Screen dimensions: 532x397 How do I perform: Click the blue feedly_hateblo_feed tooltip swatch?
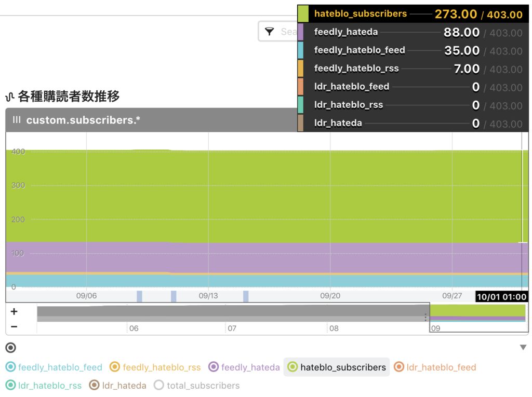pos(301,50)
